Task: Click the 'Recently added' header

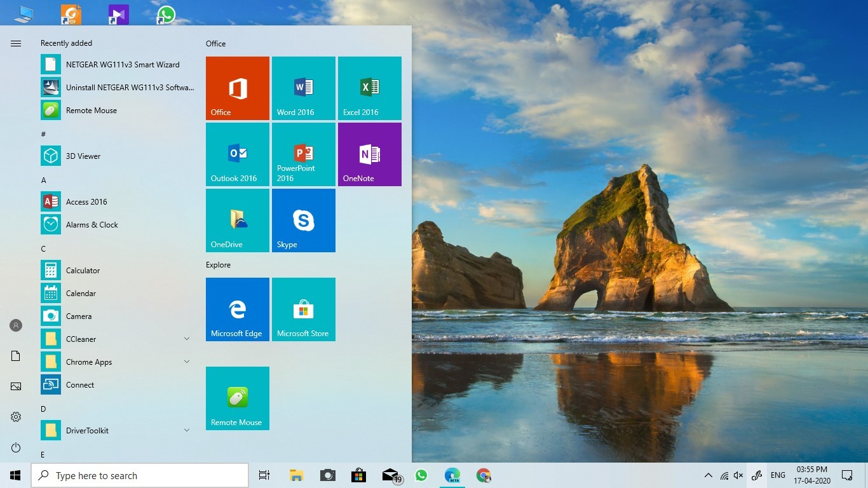Action: tap(66, 43)
